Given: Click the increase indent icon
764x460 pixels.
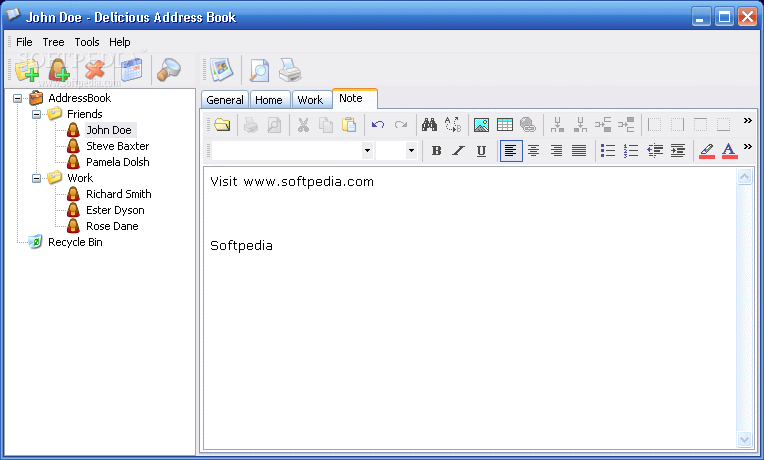Looking at the screenshot, I should [678, 151].
